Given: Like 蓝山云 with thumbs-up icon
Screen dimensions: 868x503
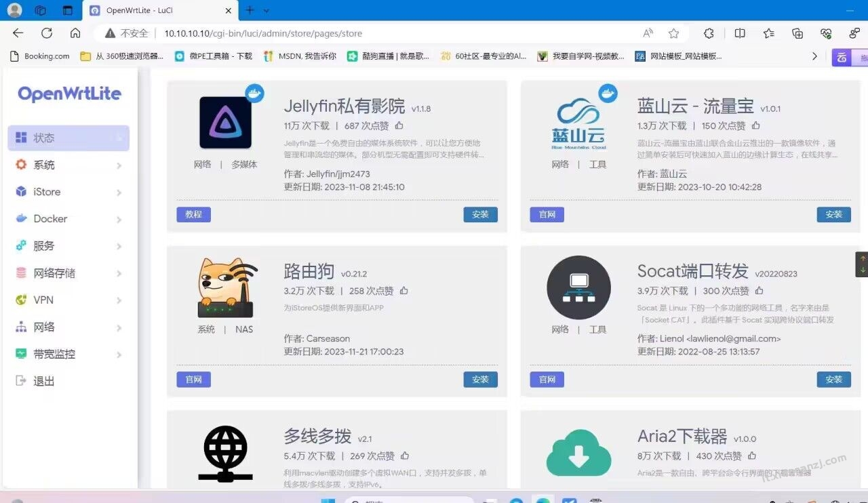Looking at the screenshot, I should (x=756, y=125).
